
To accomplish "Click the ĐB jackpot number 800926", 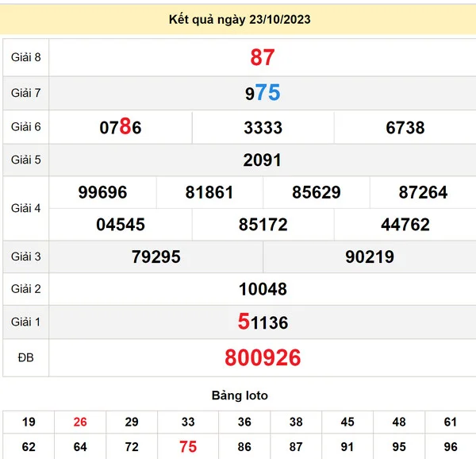I will pyautogui.click(x=263, y=358).
